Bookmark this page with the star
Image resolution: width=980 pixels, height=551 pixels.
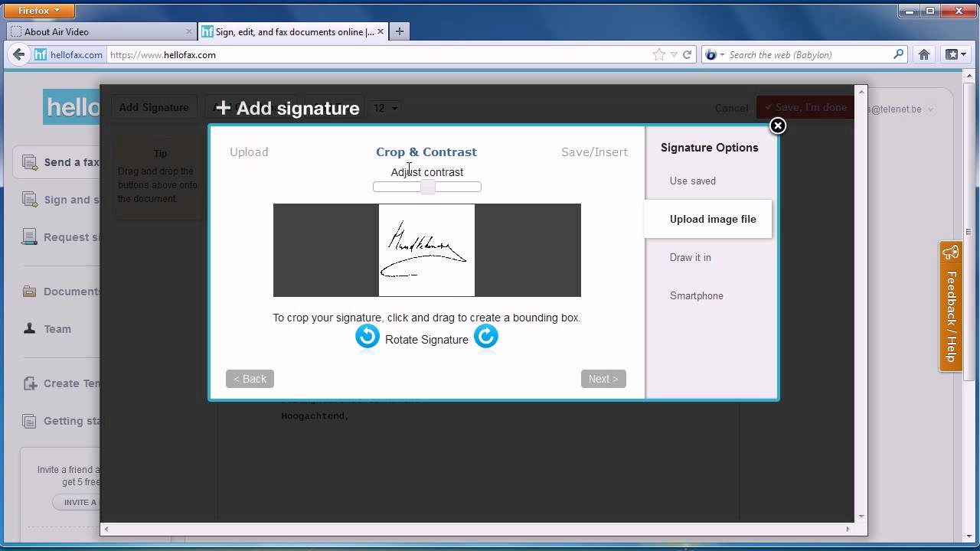pos(659,54)
